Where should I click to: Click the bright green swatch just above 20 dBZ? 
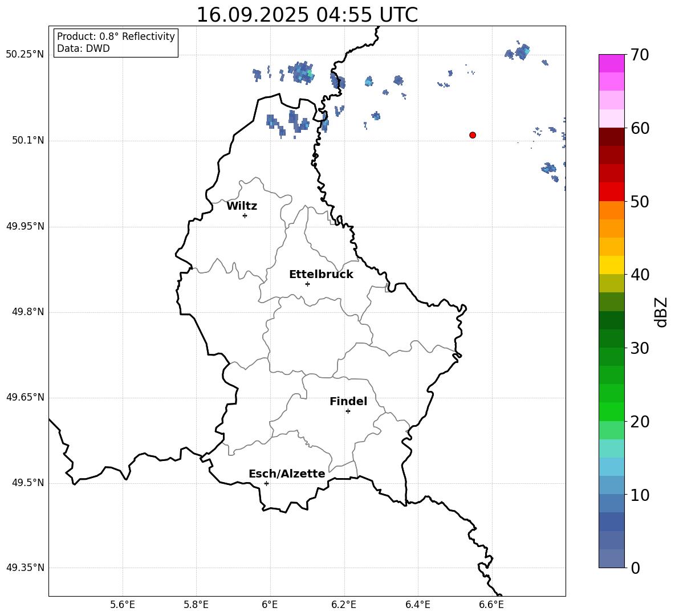(612, 412)
